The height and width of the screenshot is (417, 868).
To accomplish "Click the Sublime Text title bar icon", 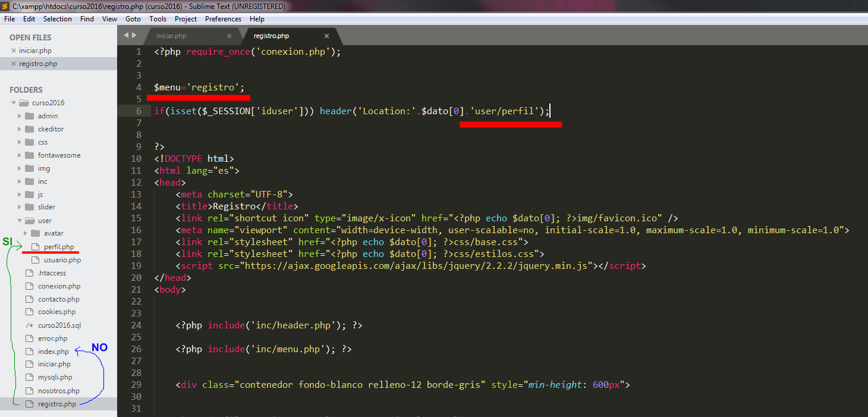I will (x=6, y=6).
